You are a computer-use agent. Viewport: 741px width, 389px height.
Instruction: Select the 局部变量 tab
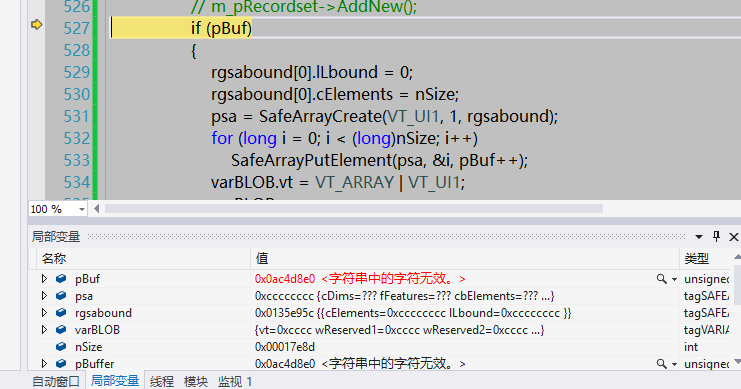click(x=115, y=380)
